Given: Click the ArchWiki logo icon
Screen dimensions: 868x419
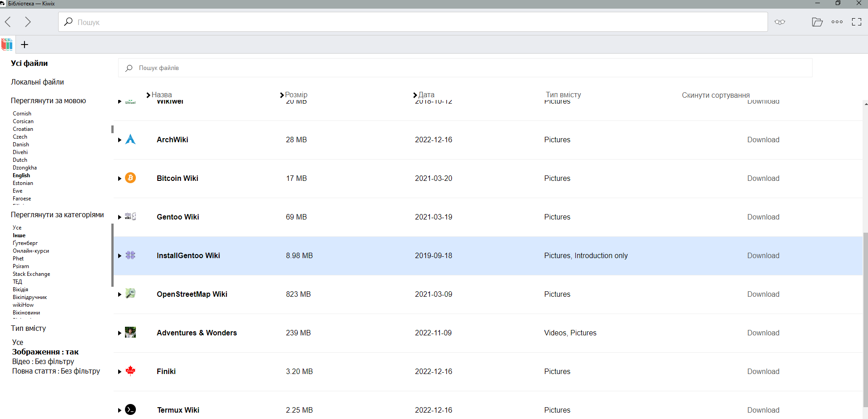Looking at the screenshot, I should (130, 140).
